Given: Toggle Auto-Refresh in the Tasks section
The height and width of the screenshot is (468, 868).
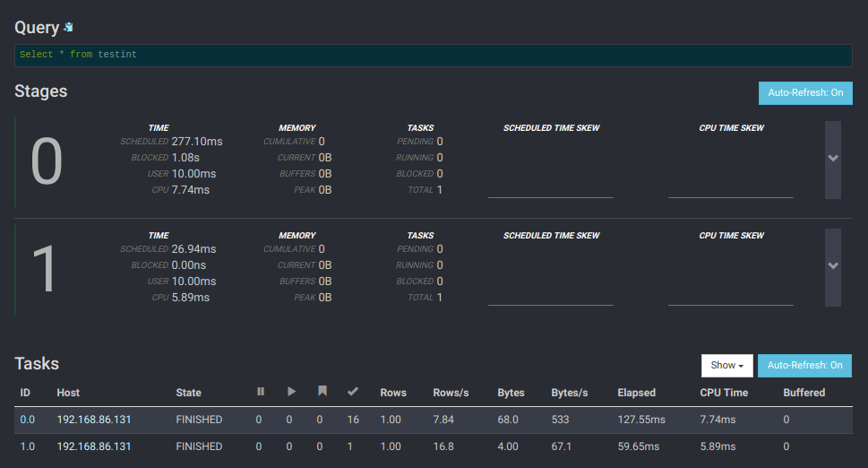Looking at the screenshot, I should 804,366.
